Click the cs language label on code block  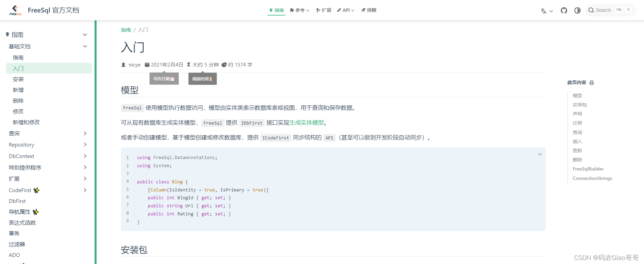click(540, 154)
